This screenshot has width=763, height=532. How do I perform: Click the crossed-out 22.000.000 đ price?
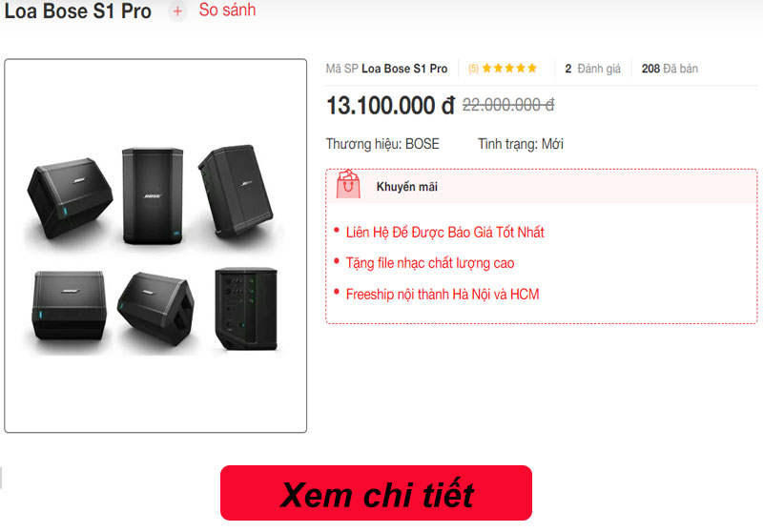click(508, 105)
